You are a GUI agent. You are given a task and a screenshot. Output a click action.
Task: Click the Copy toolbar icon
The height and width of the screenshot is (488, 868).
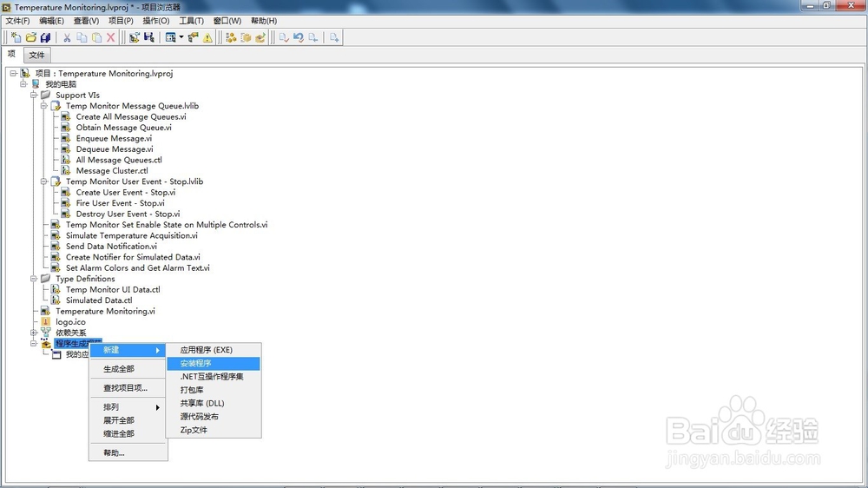[x=82, y=37]
